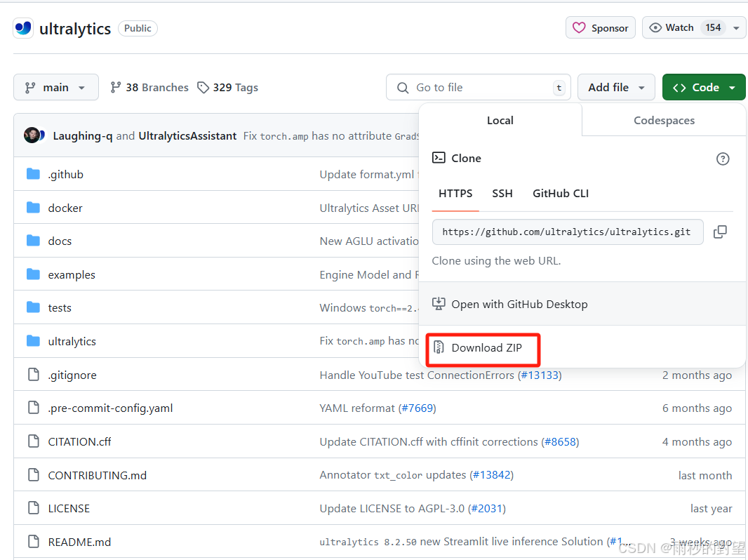Open .pre-commit-config.yaml file link
748x560 pixels.
click(x=110, y=408)
